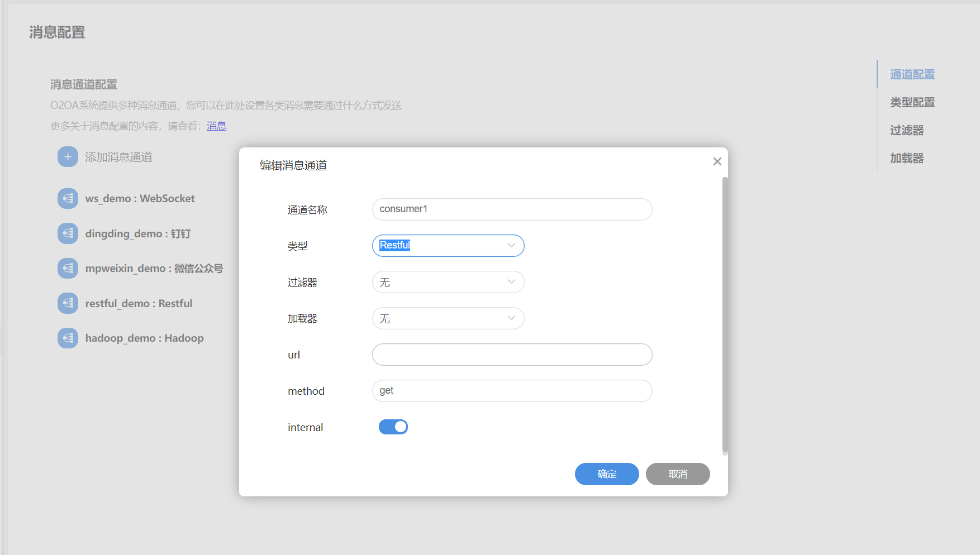Click the 通道名称 field label
Image resolution: width=980 pixels, height=555 pixels.
(307, 210)
